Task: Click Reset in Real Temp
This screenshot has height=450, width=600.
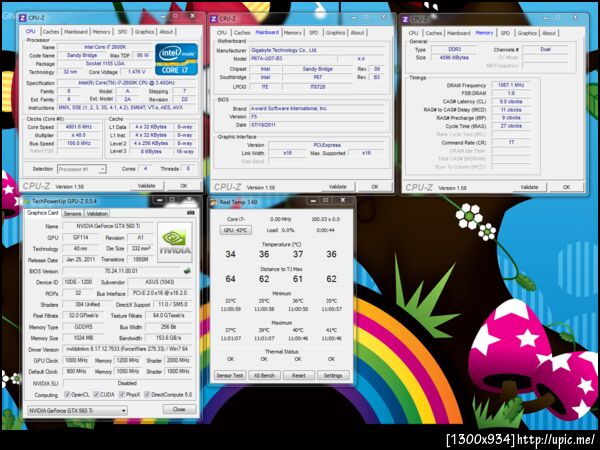Action: (x=298, y=376)
